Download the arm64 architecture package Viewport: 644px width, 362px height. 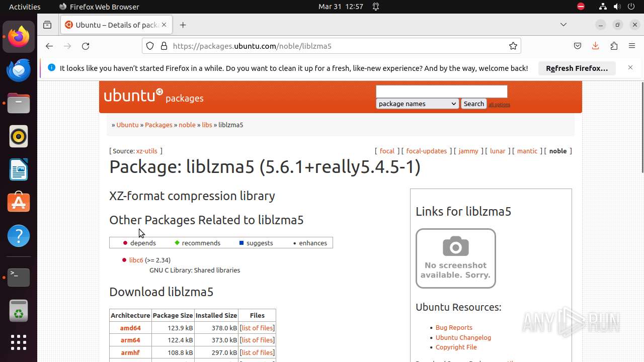[x=130, y=340]
